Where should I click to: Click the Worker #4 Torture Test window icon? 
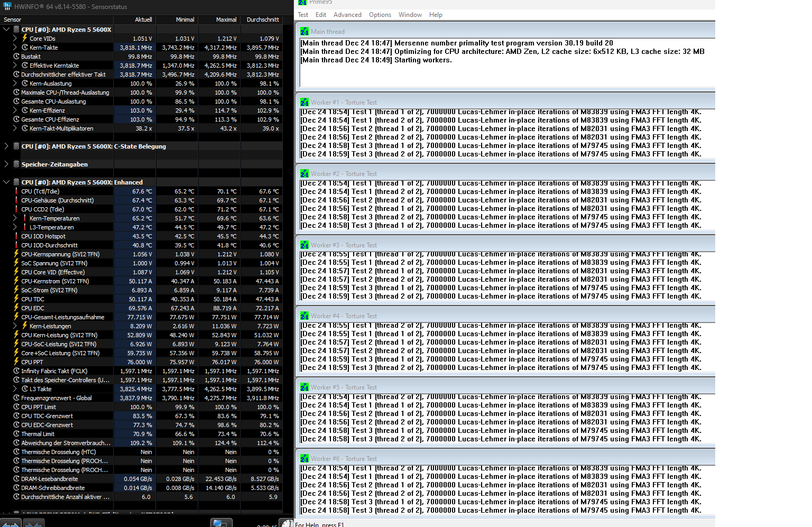tap(304, 316)
